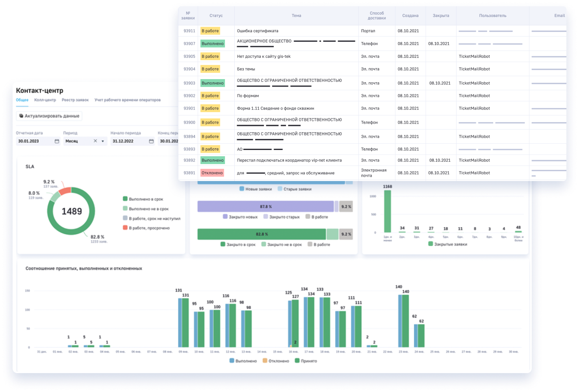Toggle В работе, просрочено legend item
The height and width of the screenshot is (392, 579).
146,228
